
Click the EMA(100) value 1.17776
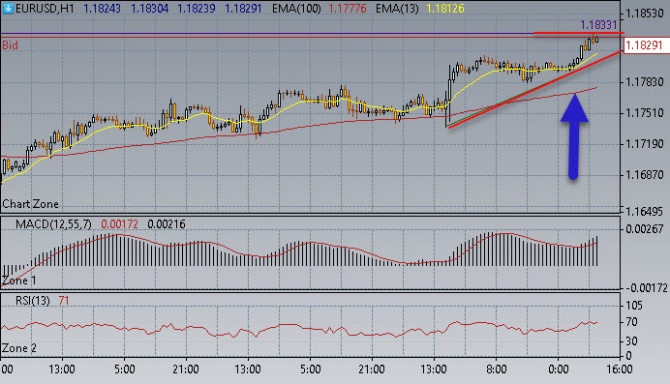[347, 9]
